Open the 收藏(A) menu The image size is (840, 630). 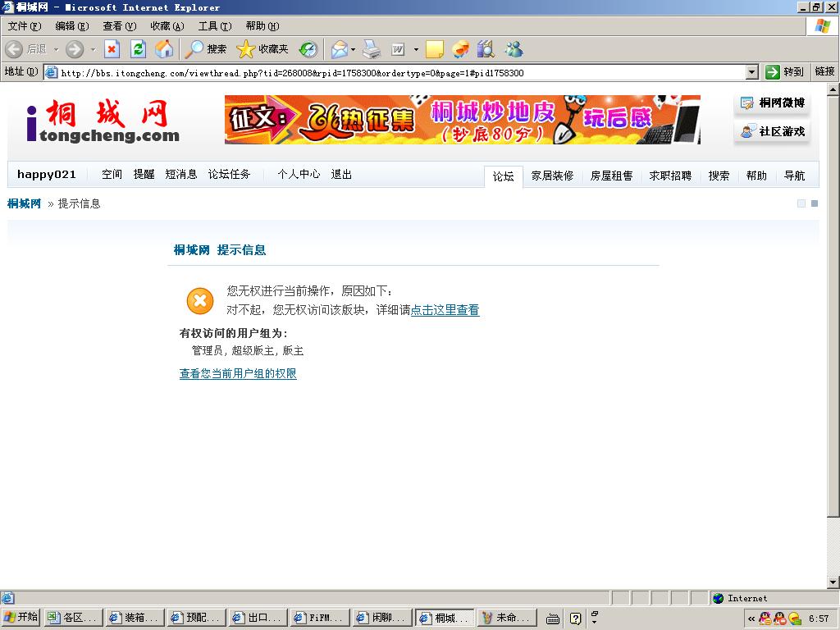[167, 26]
